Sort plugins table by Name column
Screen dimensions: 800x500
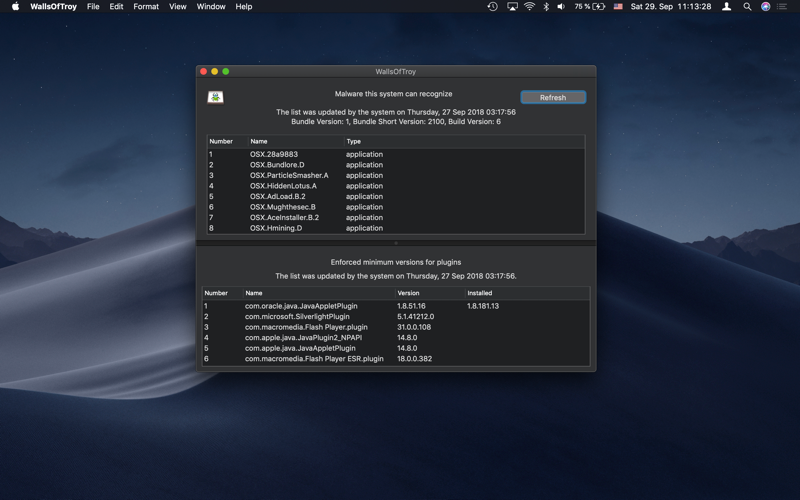[319, 293]
